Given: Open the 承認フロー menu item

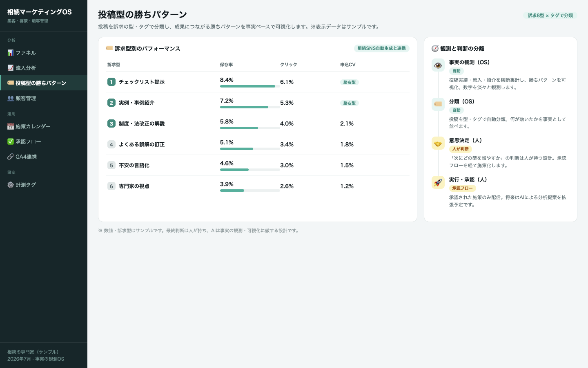Looking at the screenshot, I should click(x=44, y=141).
